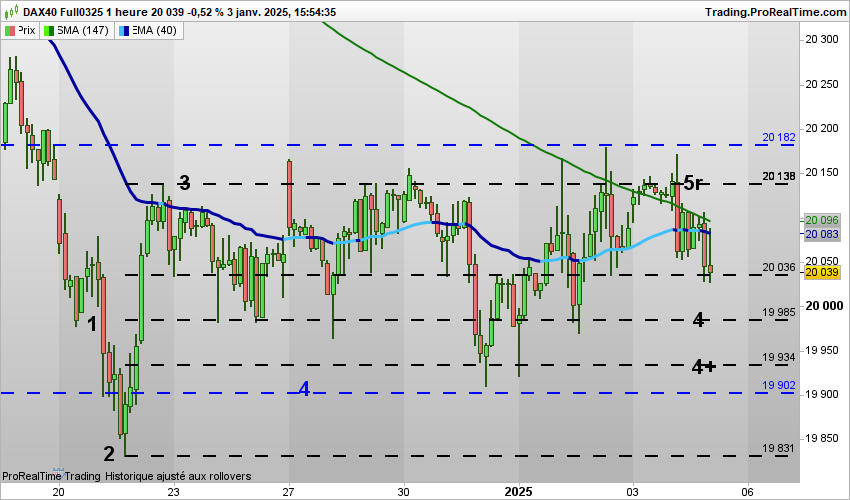850x500 pixels.
Task: Open the SMA (147) indicator settings
Action: (77, 31)
